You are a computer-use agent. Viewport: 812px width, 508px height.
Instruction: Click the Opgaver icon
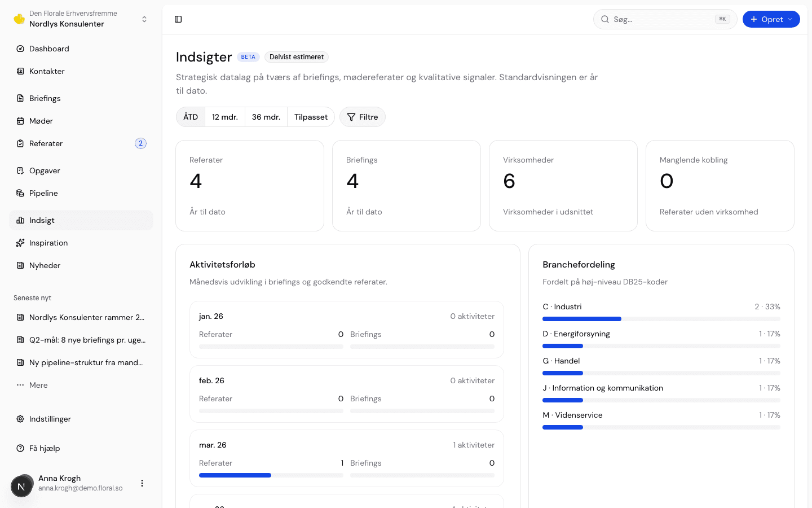tap(20, 170)
